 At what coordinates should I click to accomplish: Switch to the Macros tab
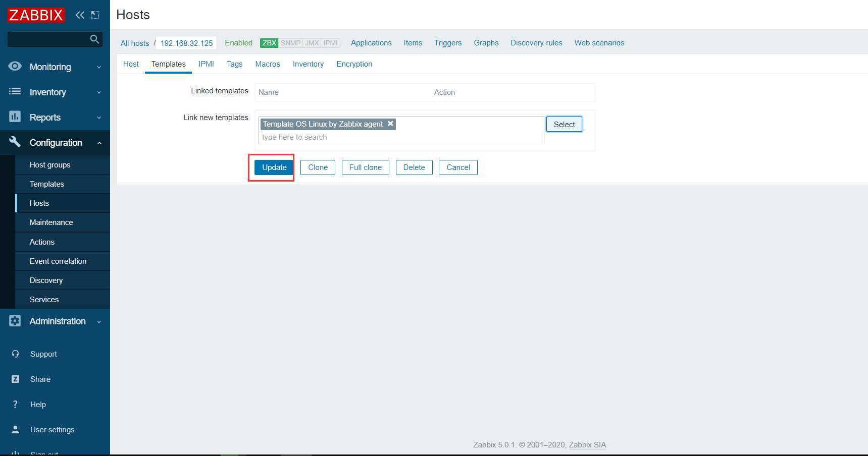pos(268,64)
